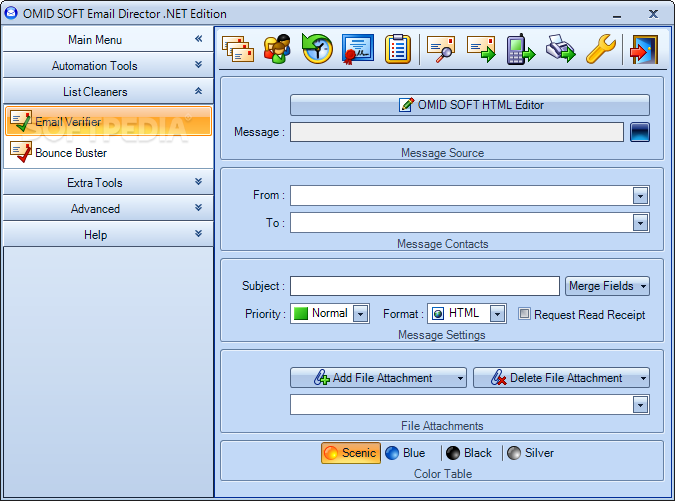The height and width of the screenshot is (501, 675).
Task: Click the OMID SOFT app icon in title bar
Action: pyautogui.click(x=11, y=13)
